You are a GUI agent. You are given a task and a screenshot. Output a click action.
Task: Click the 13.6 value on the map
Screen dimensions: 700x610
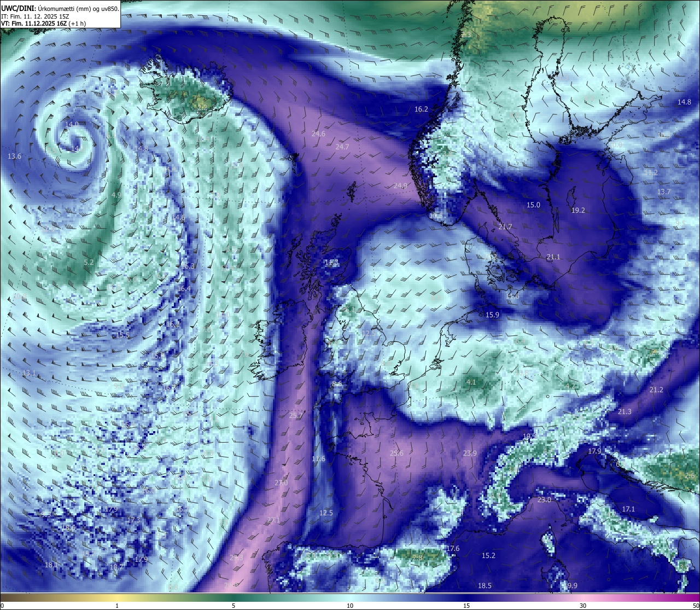[15, 156]
